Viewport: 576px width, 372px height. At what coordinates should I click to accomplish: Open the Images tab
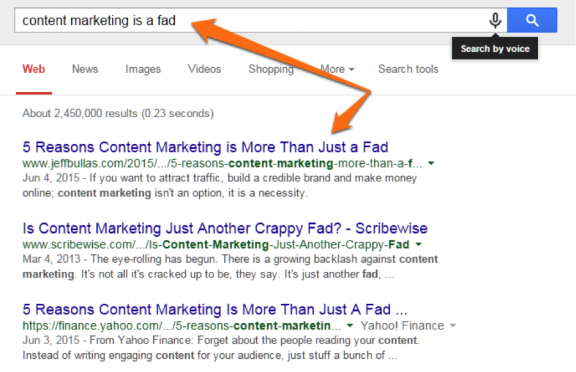pyautogui.click(x=143, y=69)
